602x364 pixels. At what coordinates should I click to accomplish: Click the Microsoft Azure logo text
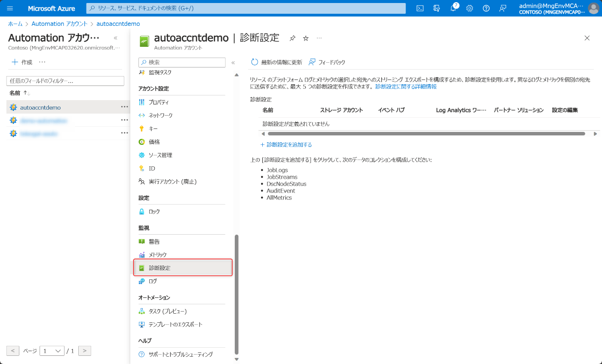(52, 8)
